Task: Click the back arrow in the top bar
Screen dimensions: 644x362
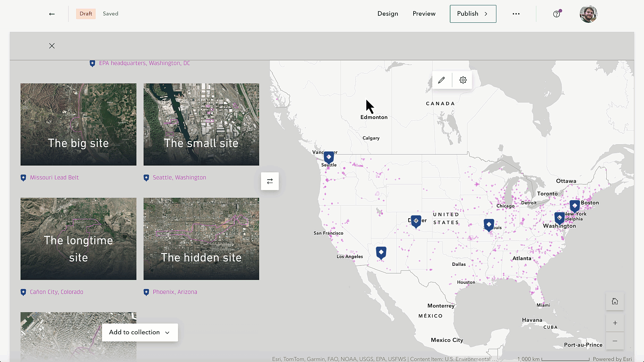Action: 52,14
